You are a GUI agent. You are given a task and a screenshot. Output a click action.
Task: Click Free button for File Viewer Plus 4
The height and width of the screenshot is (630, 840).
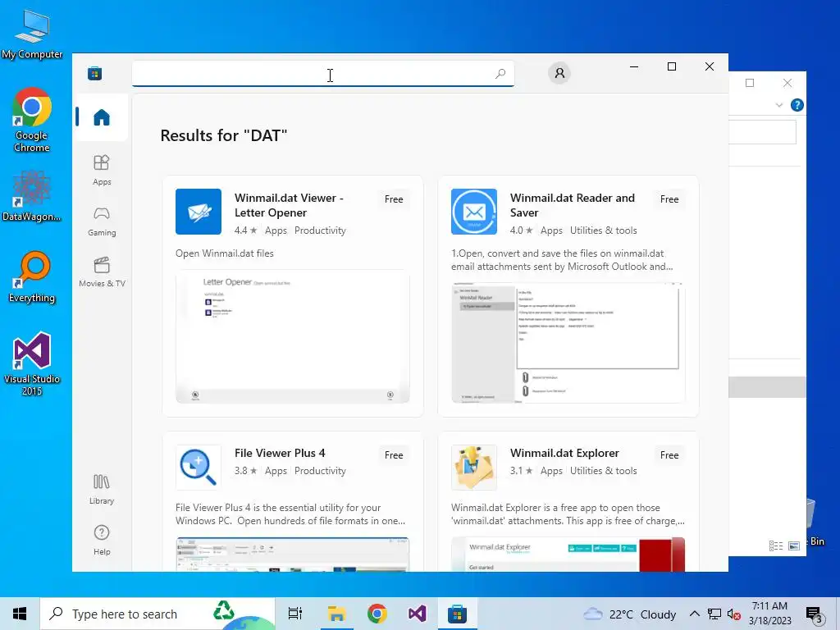click(x=394, y=455)
